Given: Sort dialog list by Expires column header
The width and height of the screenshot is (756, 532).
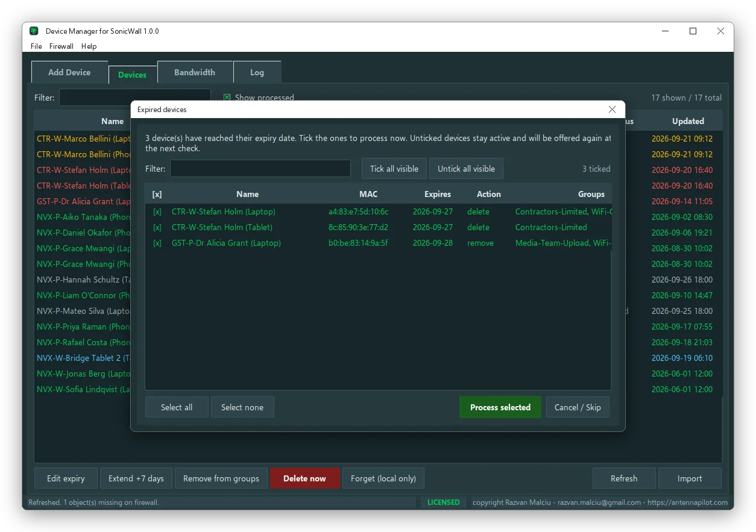Looking at the screenshot, I should point(438,194).
